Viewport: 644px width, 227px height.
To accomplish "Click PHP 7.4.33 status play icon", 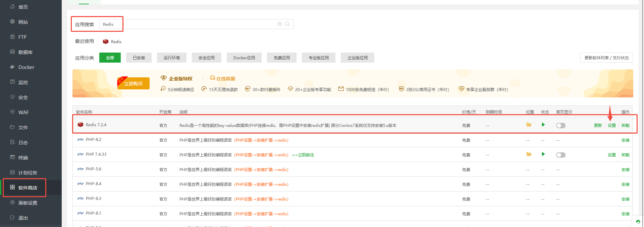I will [x=543, y=154].
